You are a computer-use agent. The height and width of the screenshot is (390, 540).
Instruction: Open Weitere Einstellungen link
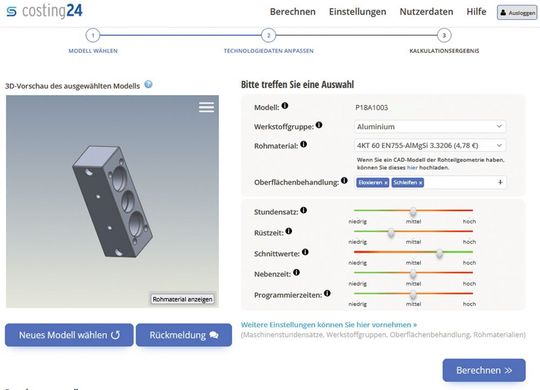[329, 325]
